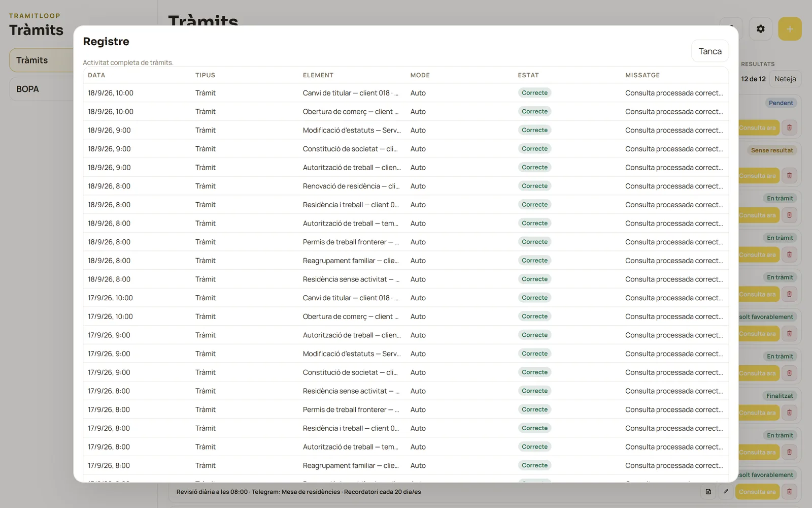Close the Registre dialog with Tanca
812x508 pixels.
pyautogui.click(x=710, y=51)
